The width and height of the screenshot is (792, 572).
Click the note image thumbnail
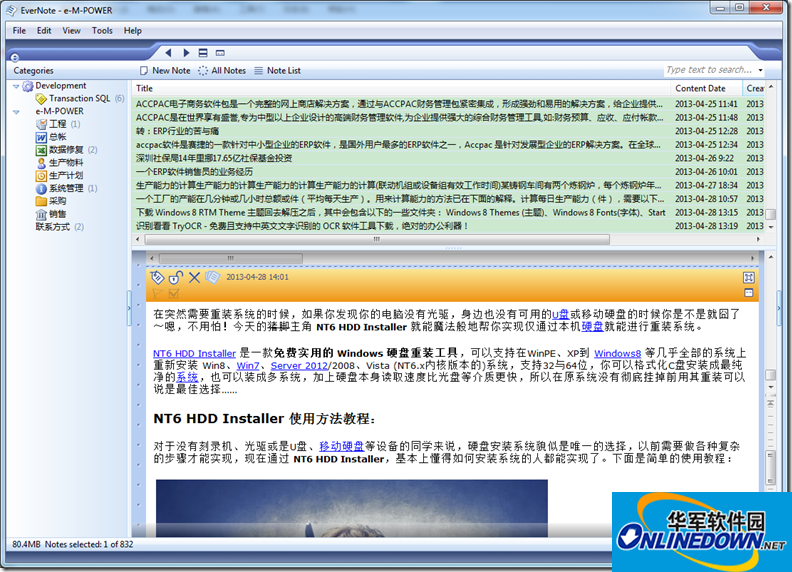coord(352,508)
